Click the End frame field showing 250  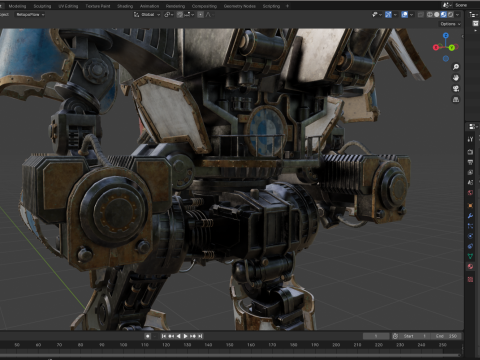click(446, 336)
